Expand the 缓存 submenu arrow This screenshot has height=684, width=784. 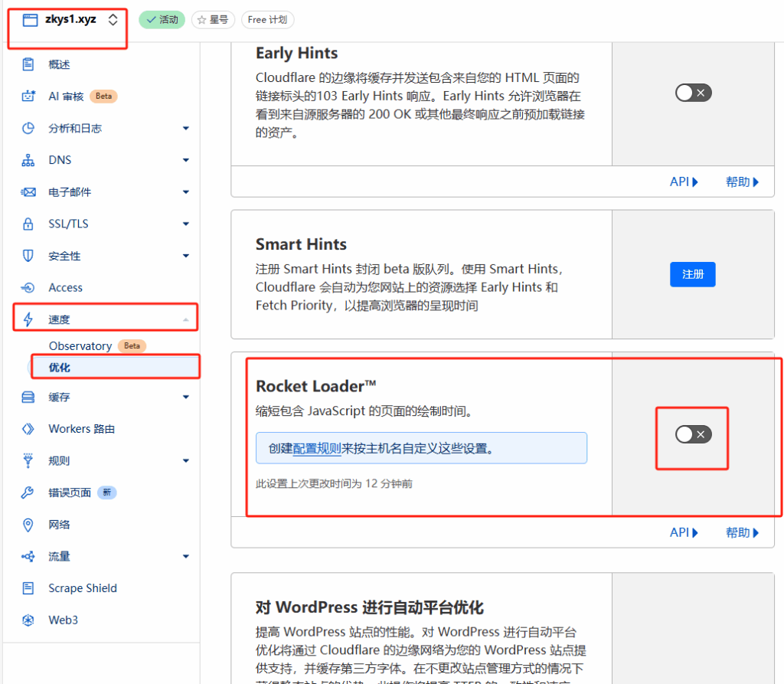186,398
